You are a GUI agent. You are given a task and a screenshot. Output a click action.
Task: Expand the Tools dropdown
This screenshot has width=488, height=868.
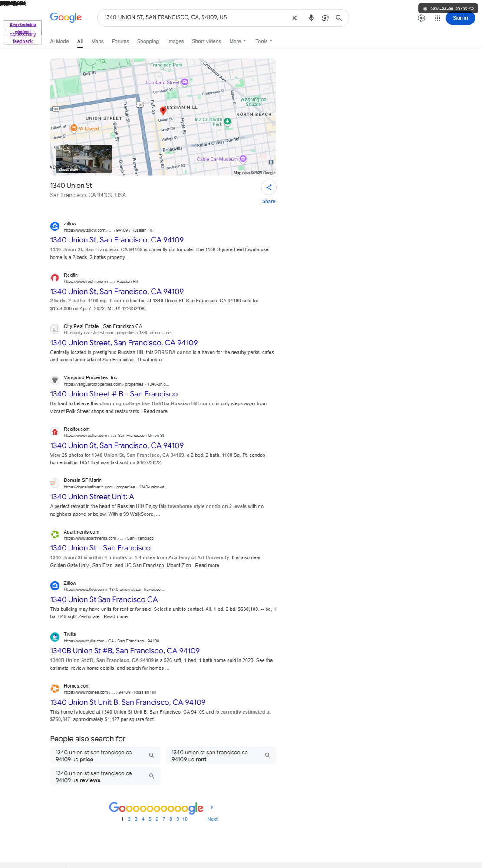[x=264, y=41]
